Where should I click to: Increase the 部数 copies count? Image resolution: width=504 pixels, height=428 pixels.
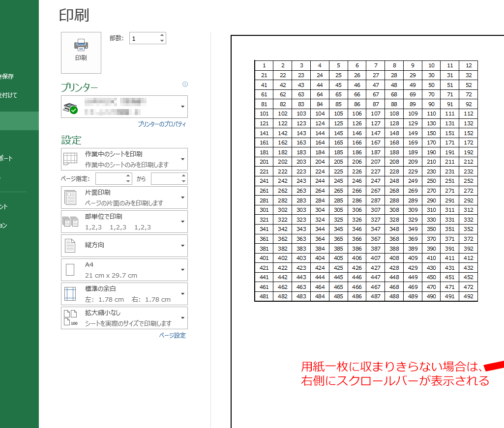(162, 35)
